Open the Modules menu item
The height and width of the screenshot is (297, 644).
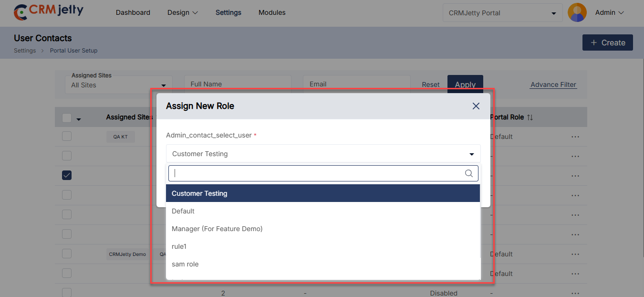pos(272,13)
